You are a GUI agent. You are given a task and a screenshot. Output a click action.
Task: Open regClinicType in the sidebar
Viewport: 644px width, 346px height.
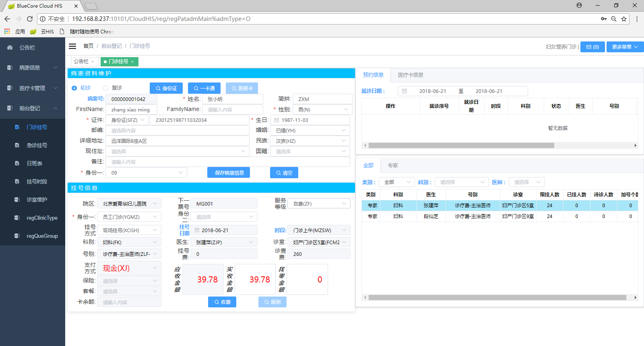(x=33, y=218)
